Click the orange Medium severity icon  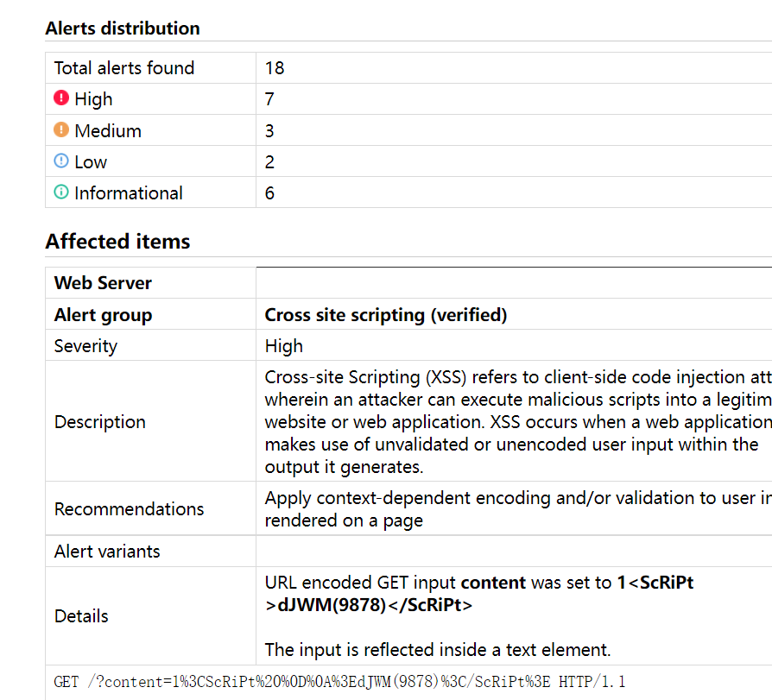(x=61, y=129)
